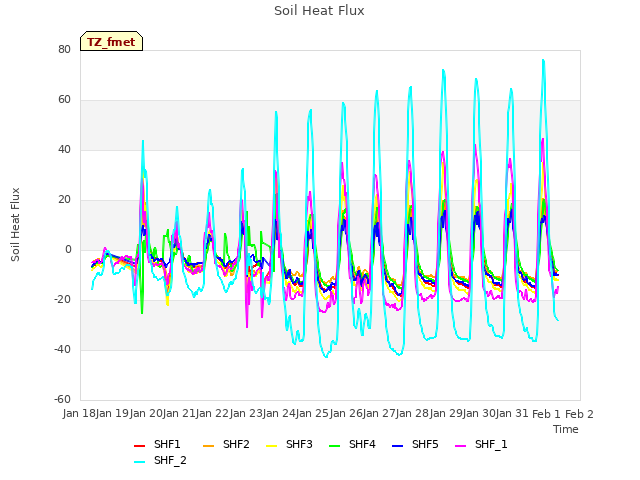Click the y-axis tick label 0
This screenshot has height=480, width=640.
point(68,249)
